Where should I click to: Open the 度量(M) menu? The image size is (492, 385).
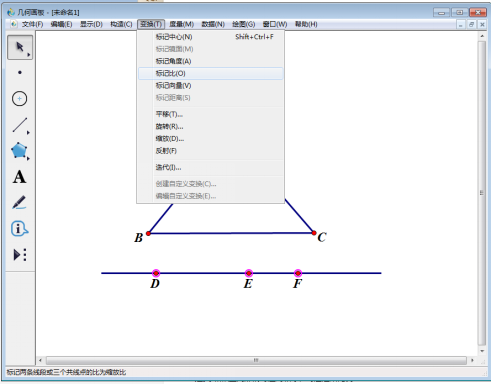click(182, 24)
